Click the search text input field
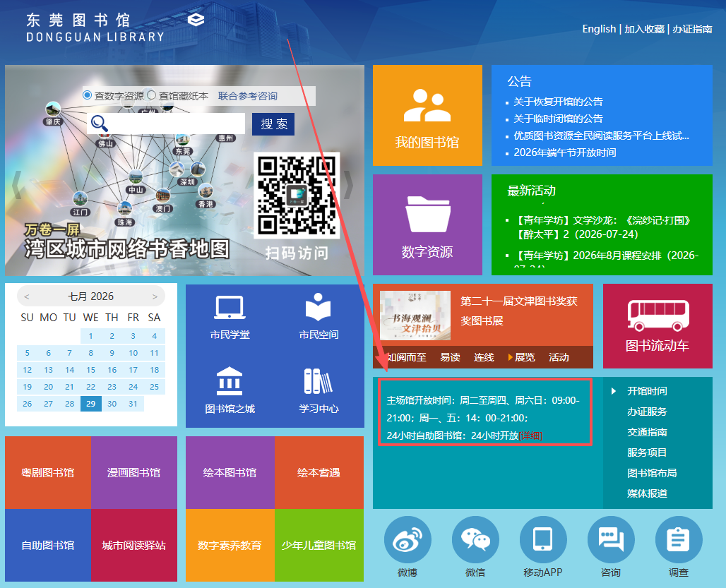726x588 pixels. pyautogui.click(x=166, y=124)
